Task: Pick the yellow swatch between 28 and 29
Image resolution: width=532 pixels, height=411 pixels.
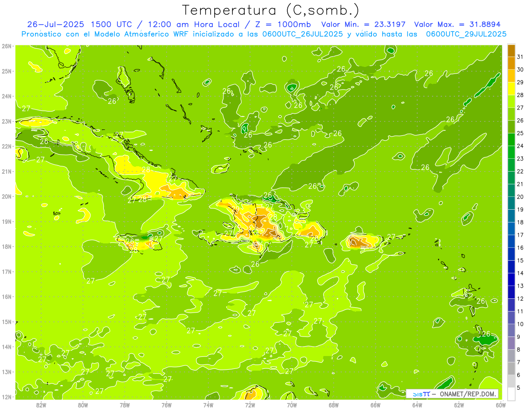Action: click(511, 89)
